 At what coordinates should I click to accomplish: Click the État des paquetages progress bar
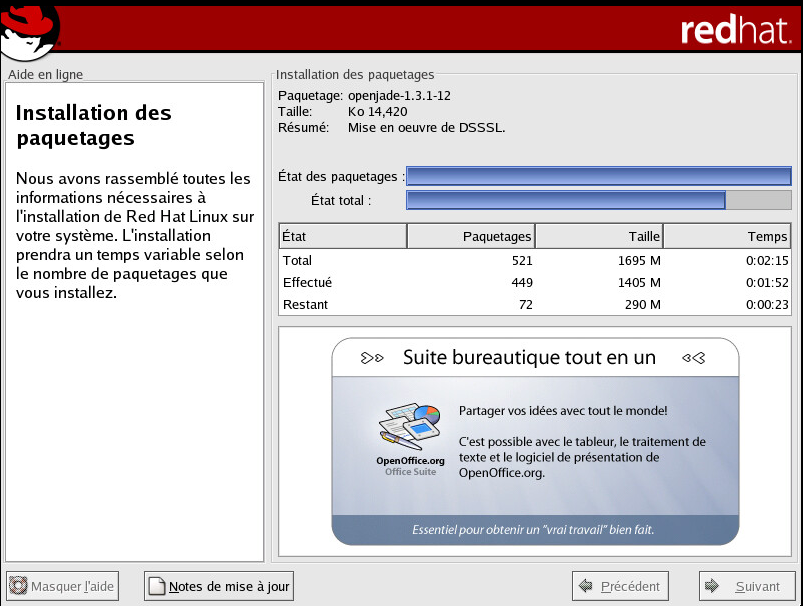598,177
